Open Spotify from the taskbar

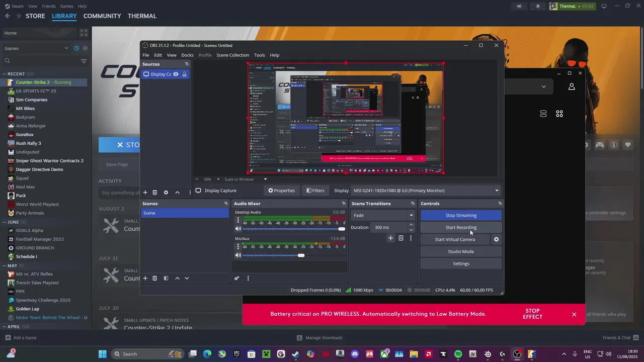coord(458,354)
